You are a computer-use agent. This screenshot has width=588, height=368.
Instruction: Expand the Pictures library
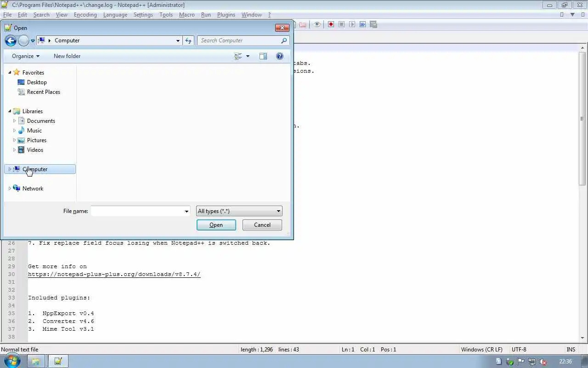[14, 140]
